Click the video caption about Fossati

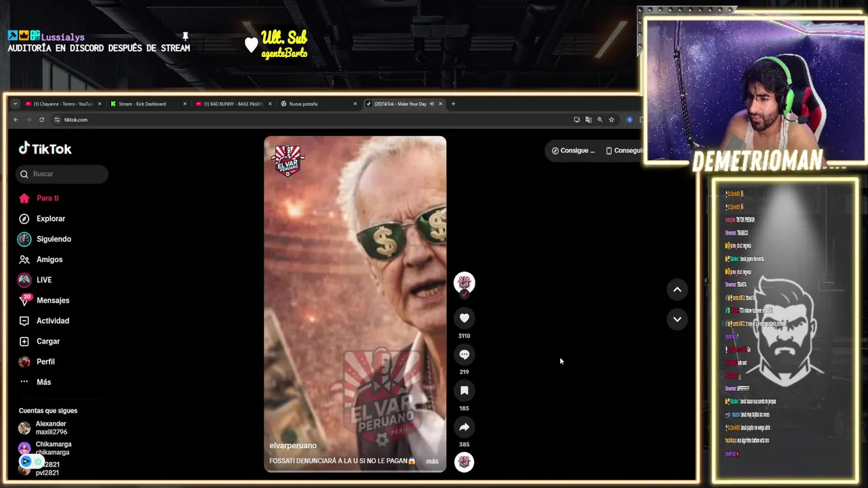point(342,461)
